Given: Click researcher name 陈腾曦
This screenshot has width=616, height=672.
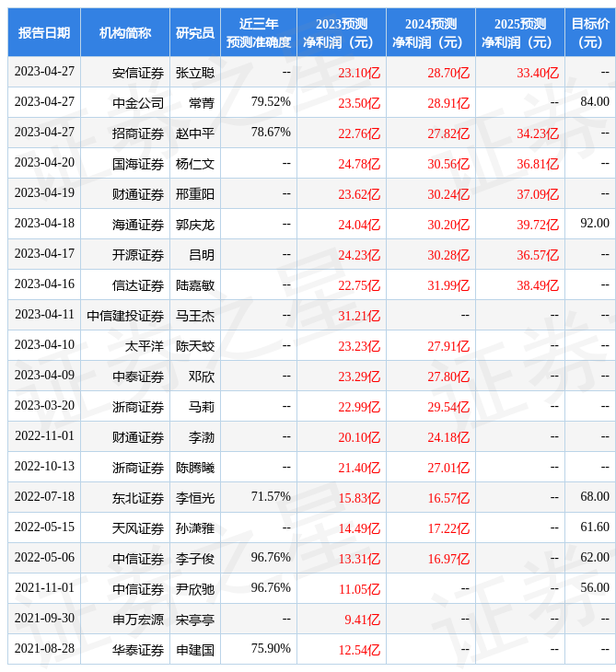Looking at the screenshot, I should [x=195, y=468].
